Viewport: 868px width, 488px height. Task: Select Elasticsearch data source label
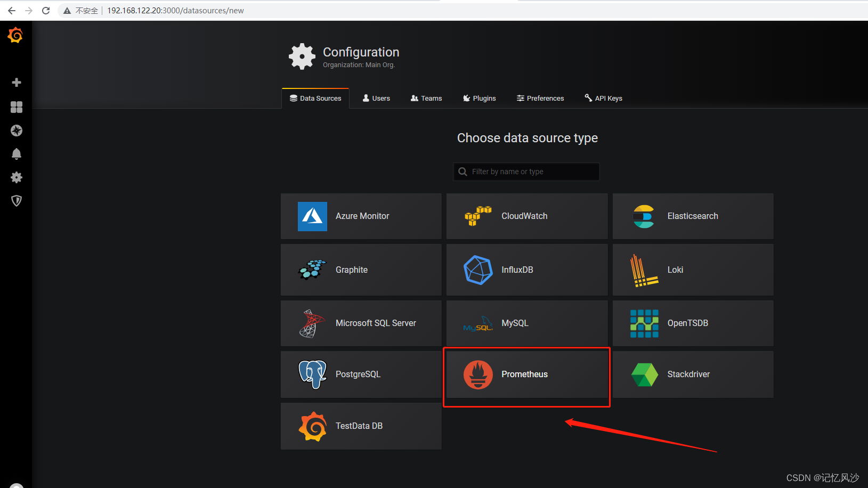click(x=693, y=216)
